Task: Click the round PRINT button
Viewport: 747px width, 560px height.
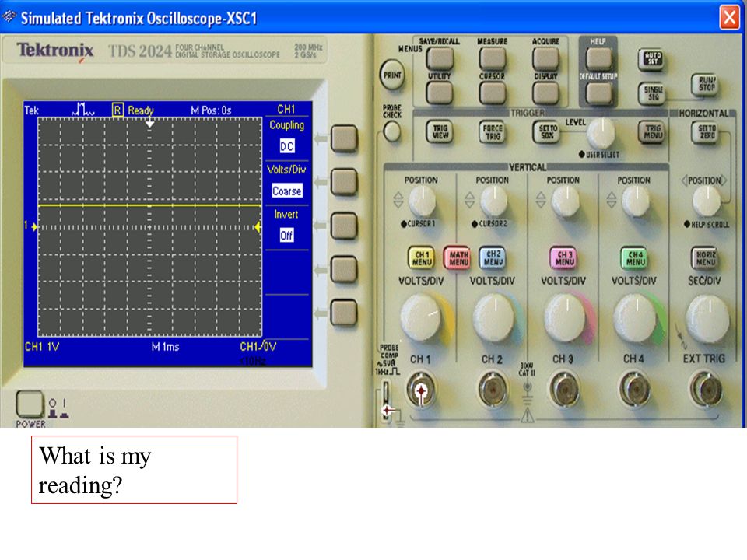Action: 392,75
